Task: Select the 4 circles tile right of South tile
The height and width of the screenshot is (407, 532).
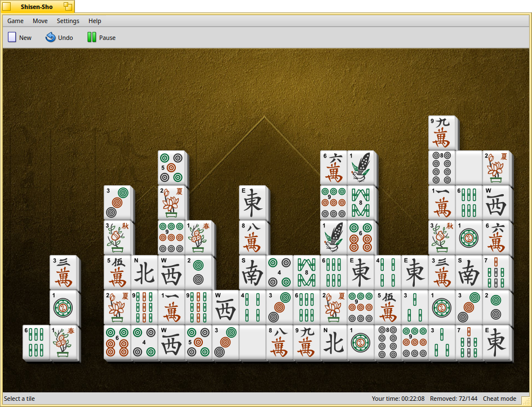Action: pos(280,272)
